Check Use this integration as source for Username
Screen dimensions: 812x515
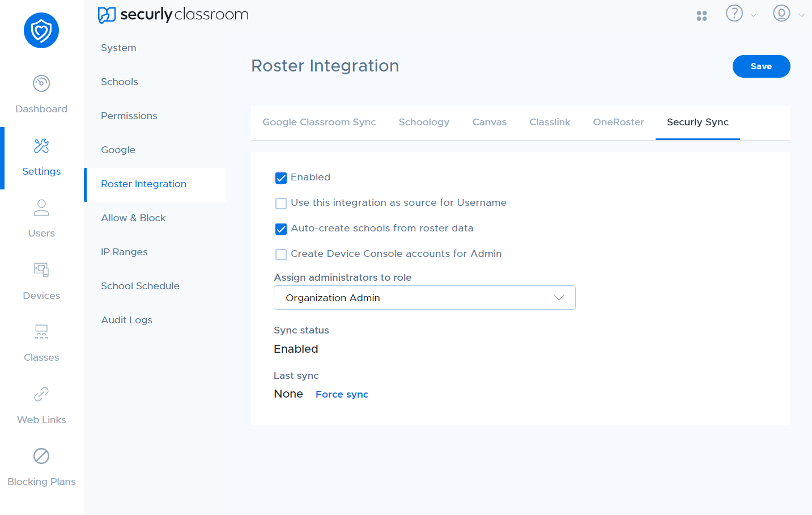click(x=281, y=204)
